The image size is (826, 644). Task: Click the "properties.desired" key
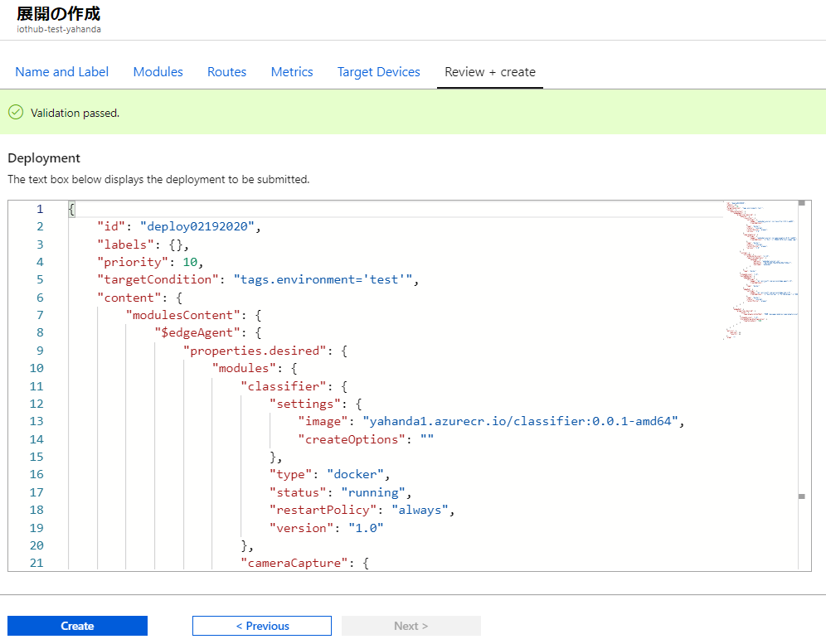click(255, 351)
